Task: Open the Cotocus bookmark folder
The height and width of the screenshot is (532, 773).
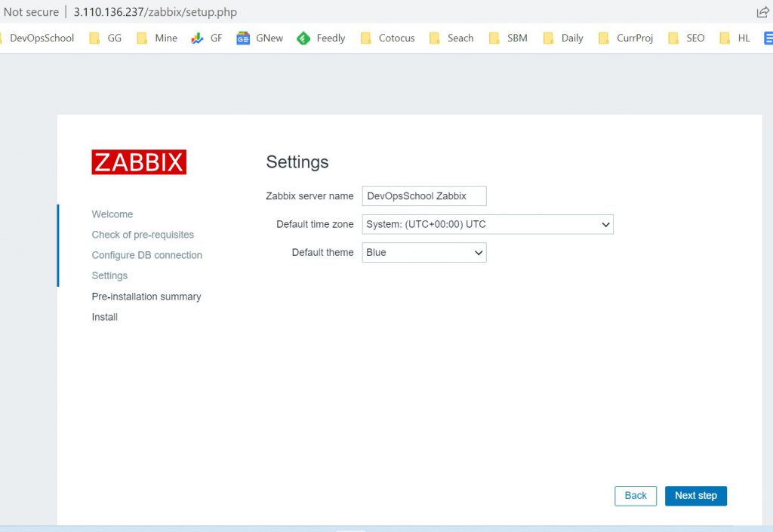Action: point(388,38)
